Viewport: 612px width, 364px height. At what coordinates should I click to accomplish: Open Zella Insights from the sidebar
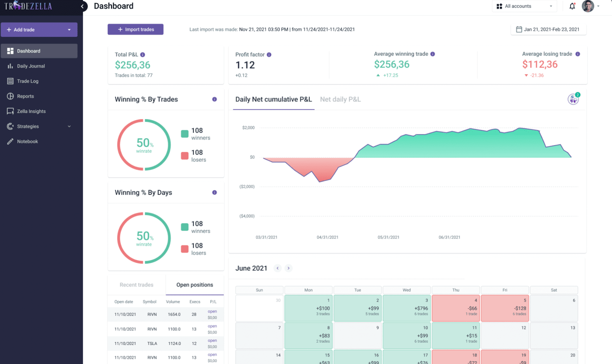[x=31, y=111]
